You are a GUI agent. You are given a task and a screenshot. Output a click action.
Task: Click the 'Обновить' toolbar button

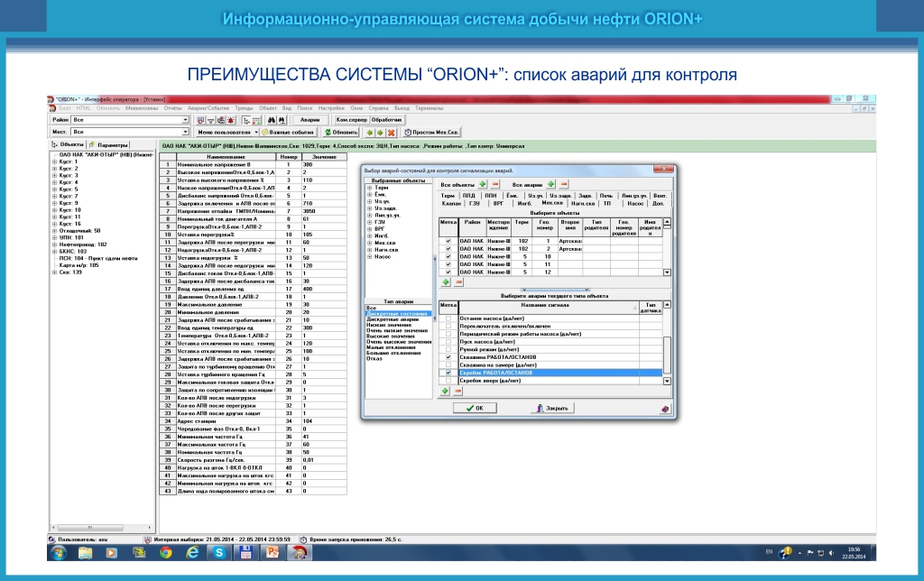[x=341, y=133]
